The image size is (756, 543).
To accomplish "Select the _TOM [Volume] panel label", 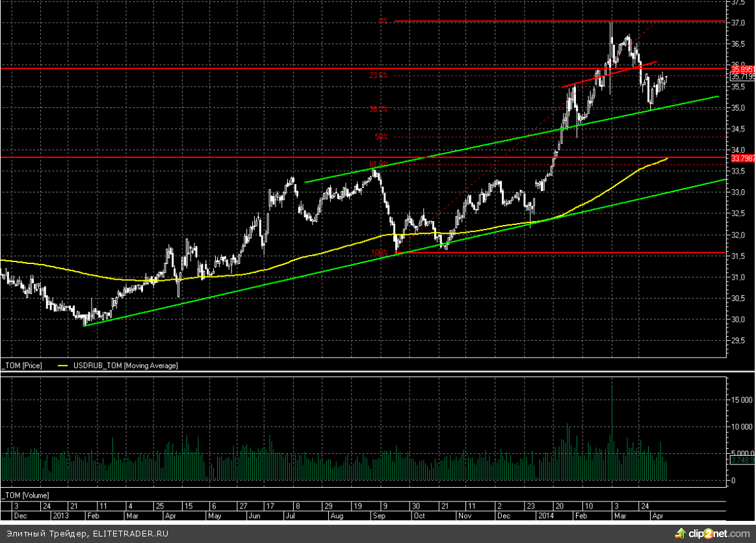I will click(x=25, y=496).
